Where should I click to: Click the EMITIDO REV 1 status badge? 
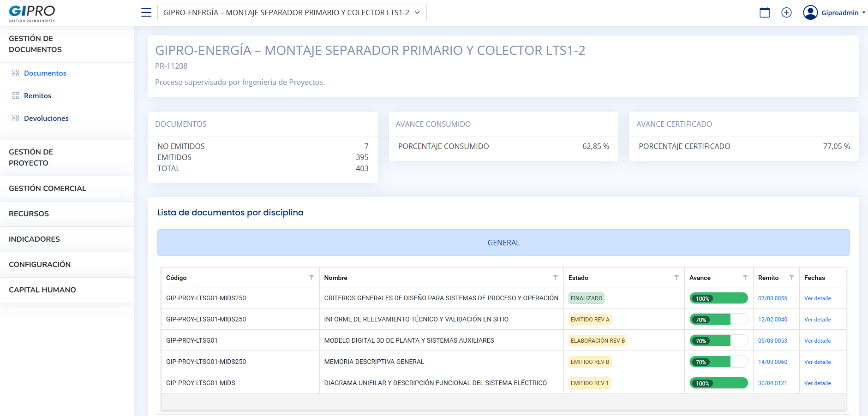click(x=590, y=383)
